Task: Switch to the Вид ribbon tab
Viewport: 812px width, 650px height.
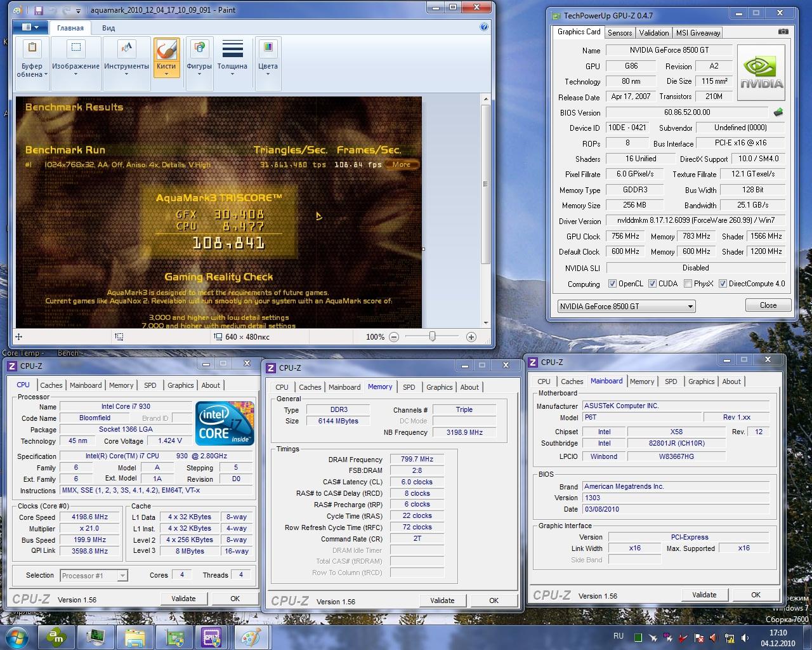Action: (x=108, y=28)
